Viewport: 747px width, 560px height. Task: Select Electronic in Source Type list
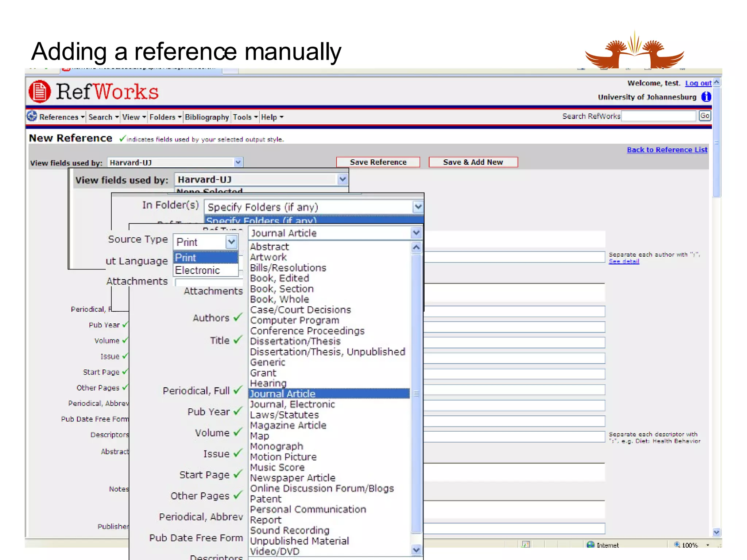206,270
